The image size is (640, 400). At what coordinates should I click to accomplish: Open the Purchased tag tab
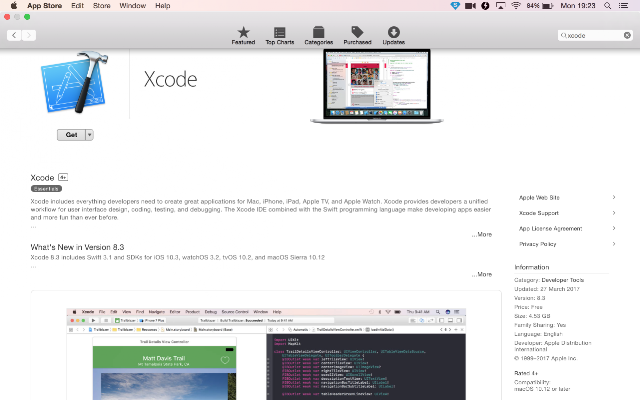(x=357, y=36)
